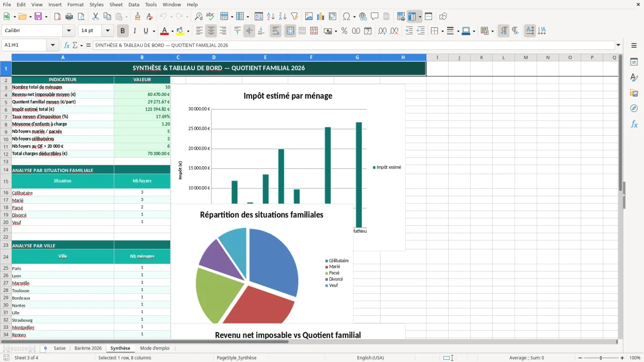Image resolution: width=644 pixels, height=362 pixels.
Task: Toggle Align Left
Action: pyautogui.click(x=199, y=31)
